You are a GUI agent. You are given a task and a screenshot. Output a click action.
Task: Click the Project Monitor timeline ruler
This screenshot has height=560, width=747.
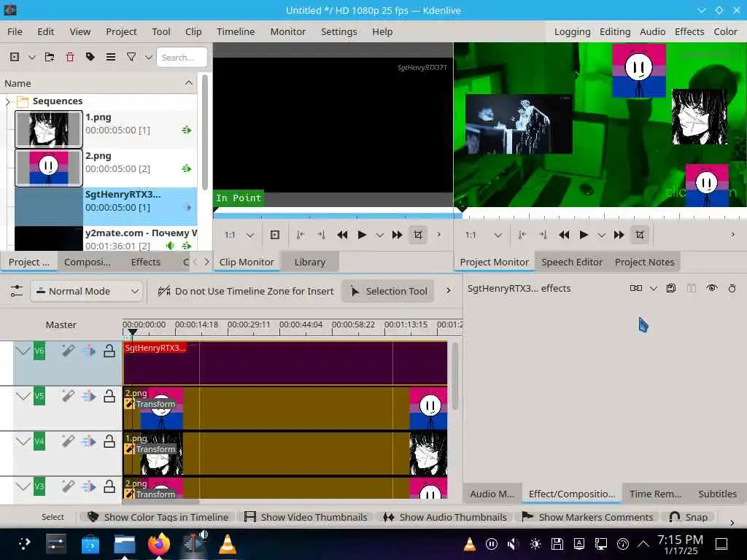[x=600, y=214]
